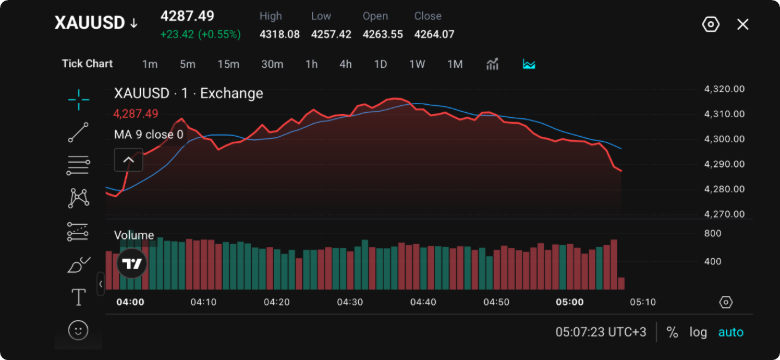
Task: Switch to the 1D timeframe
Action: point(381,64)
